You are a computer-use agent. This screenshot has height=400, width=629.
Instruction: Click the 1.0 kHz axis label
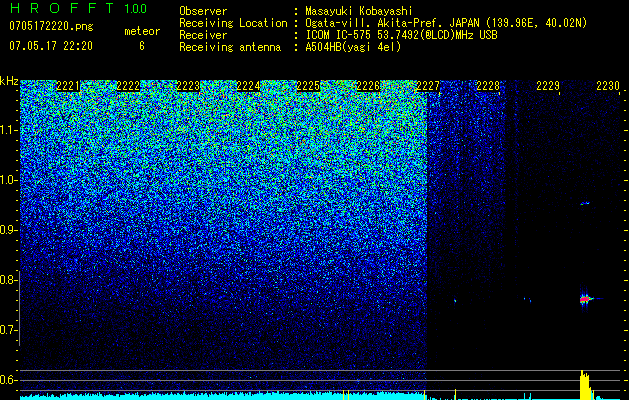pyautogui.click(x=8, y=180)
